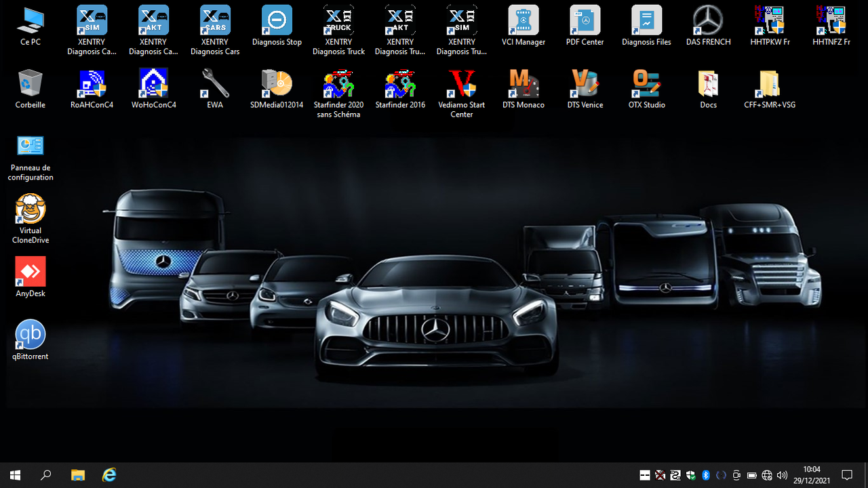Select SDMedia012014 disc icon
Screen dimensions: 868x488
click(277, 89)
